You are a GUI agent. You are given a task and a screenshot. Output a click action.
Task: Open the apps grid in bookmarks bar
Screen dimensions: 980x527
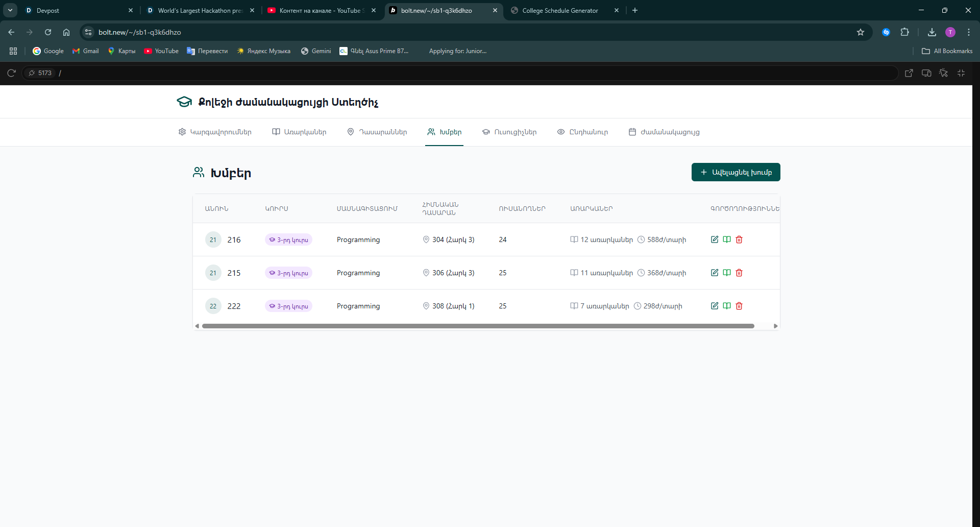(13, 51)
